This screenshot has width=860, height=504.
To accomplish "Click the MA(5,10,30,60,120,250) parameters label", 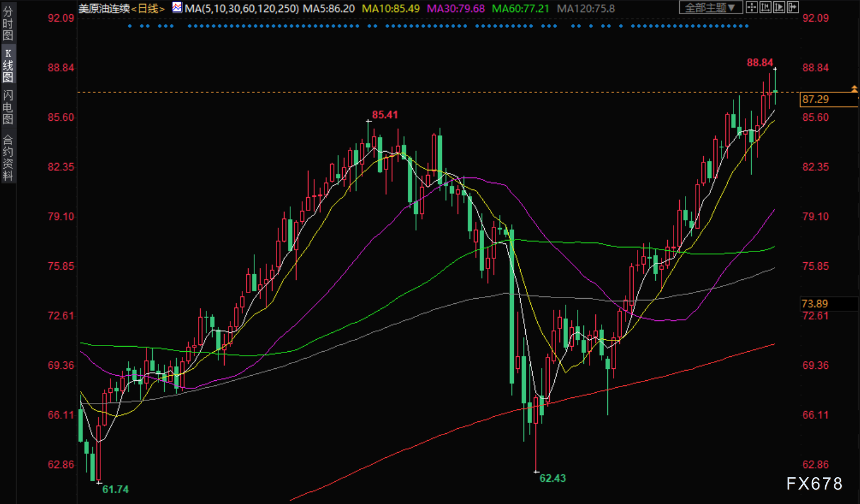I will pos(242,9).
